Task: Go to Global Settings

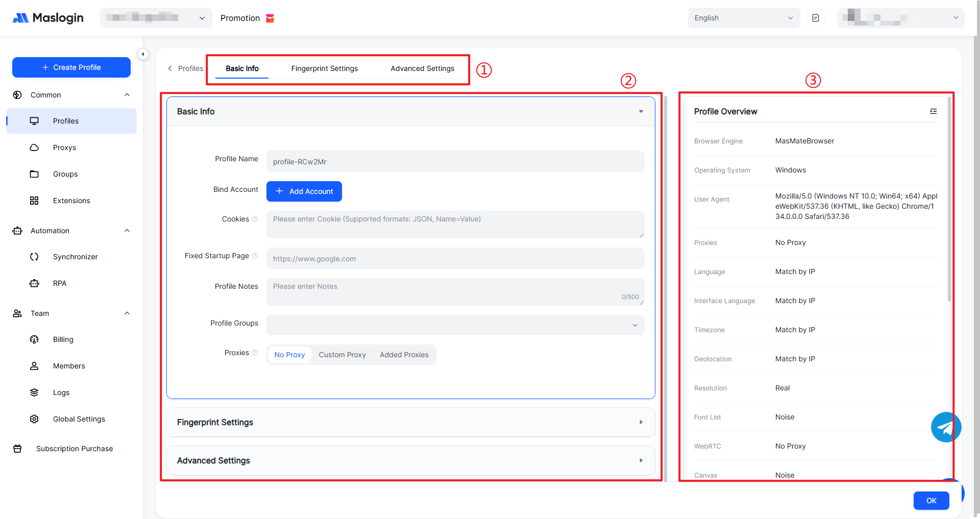Action: click(79, 419)
